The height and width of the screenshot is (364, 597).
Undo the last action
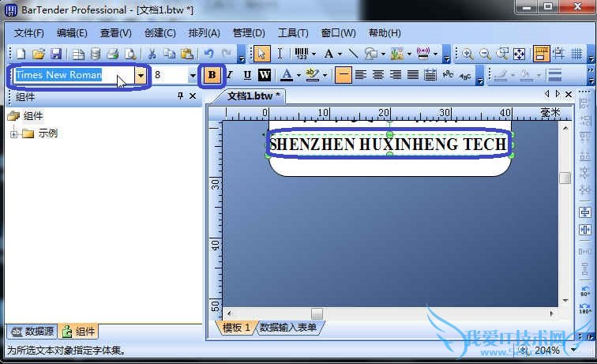click(x=208, y=54)
